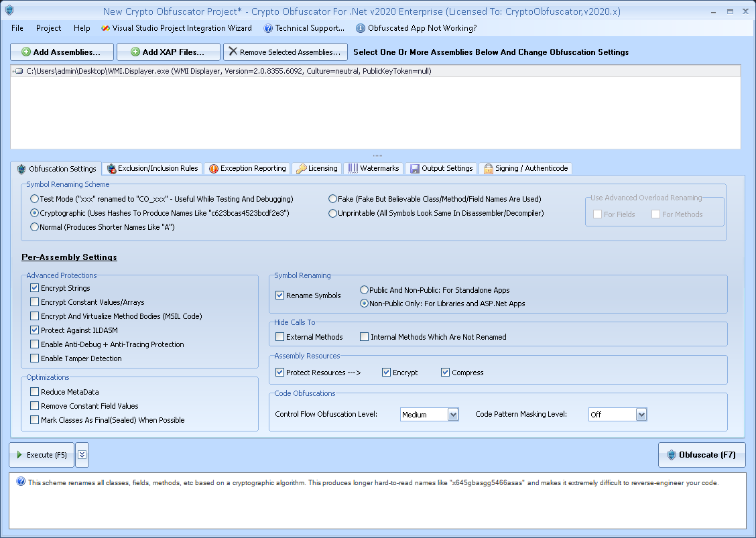Expand the Execute options arrow button

(82, 455)
